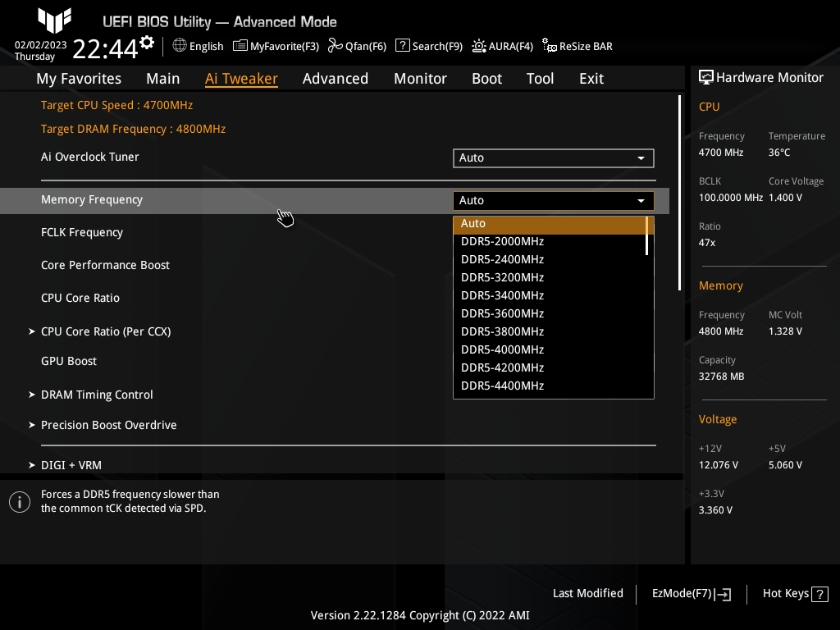Screen dimensions: 840x630
Task: Open AURA(F4) lighting icon
Action: (x=479, y=46)
